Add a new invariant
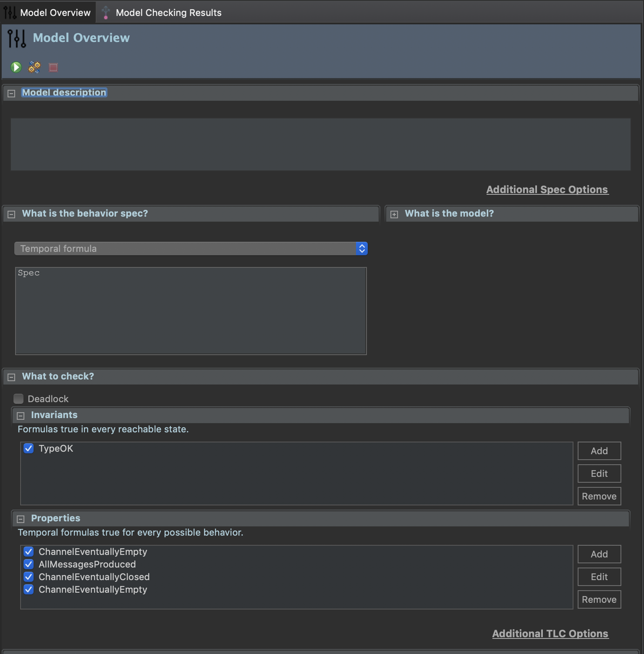644x654 pixels. [x=599, y=451]
